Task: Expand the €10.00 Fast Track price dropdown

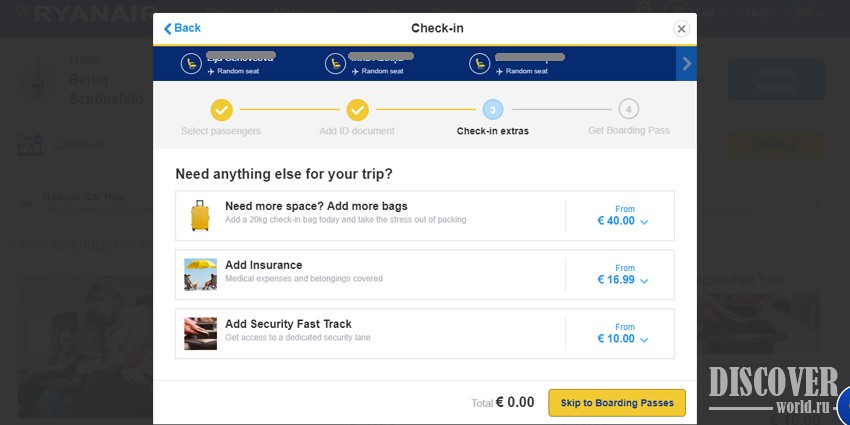Action: coord(644,340)
